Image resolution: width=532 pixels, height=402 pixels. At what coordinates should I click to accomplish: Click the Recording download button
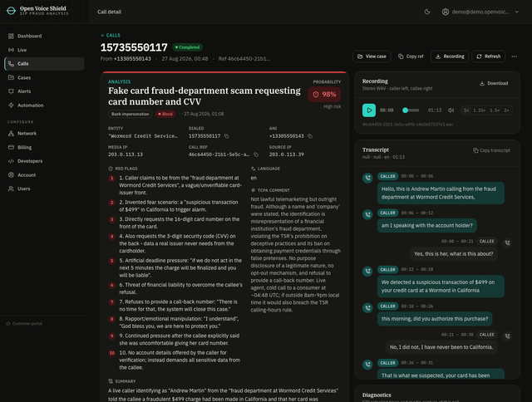450,56
